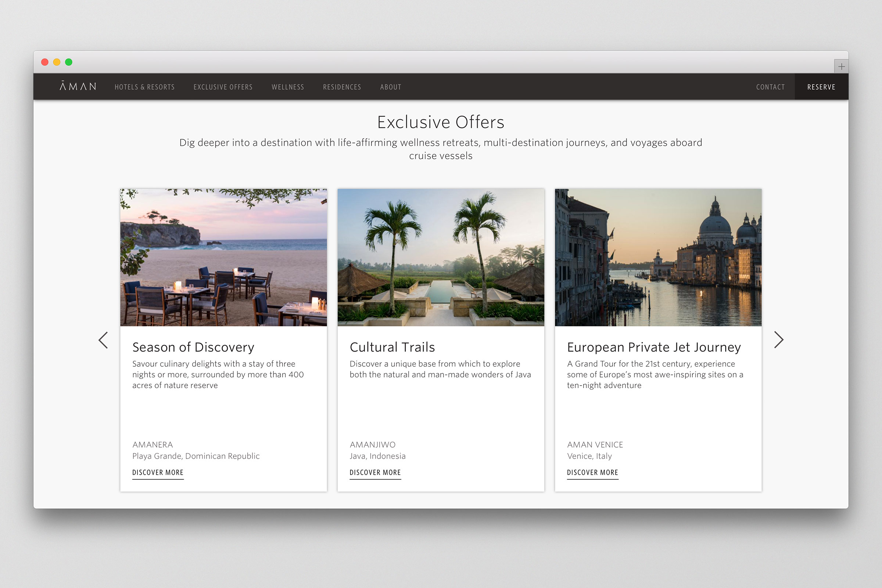Image resolution: width=882 pixels, height=588 pixels.
Task: Click the yellow minimize window button
Action: (57, 62)
